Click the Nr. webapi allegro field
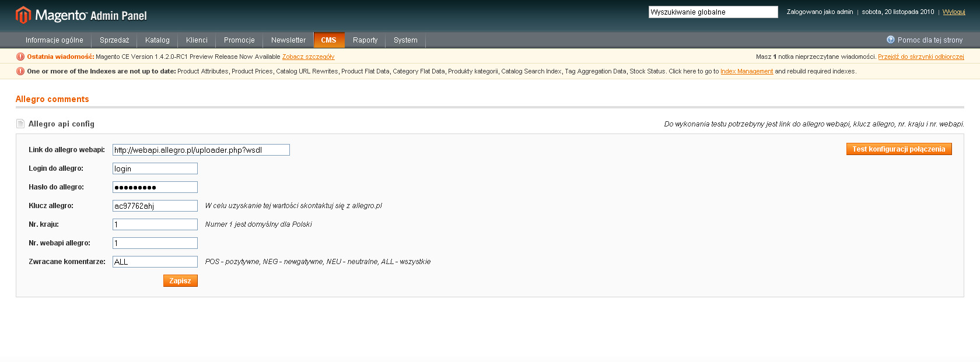This screenshot has height=362, width=980. point(155,243)
